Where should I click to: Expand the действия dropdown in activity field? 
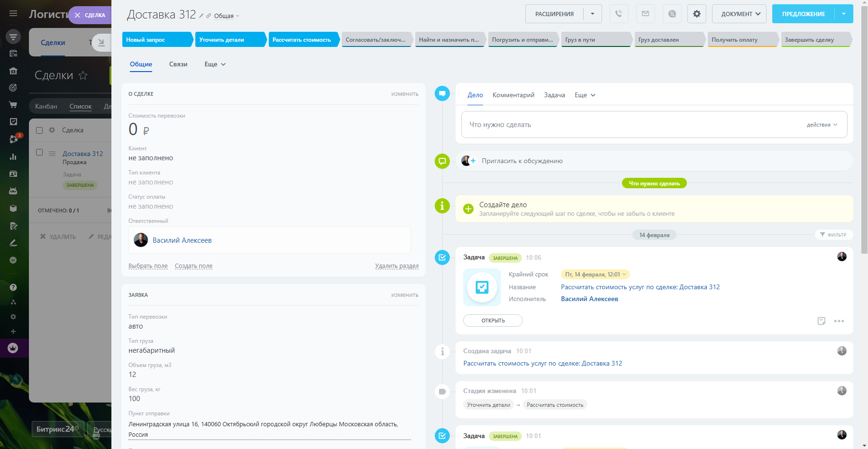point(822,125)
